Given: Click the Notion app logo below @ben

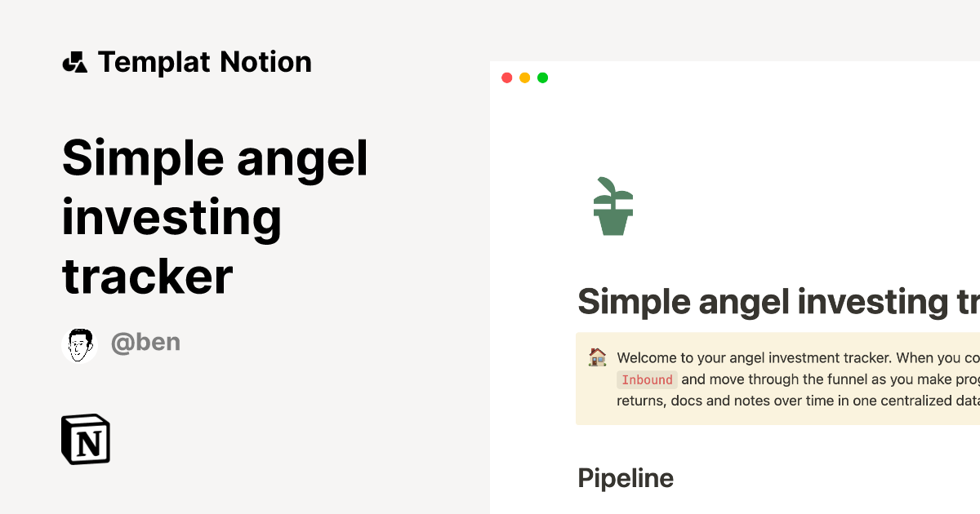Looking at the screenshot, I should coord(84,439).
